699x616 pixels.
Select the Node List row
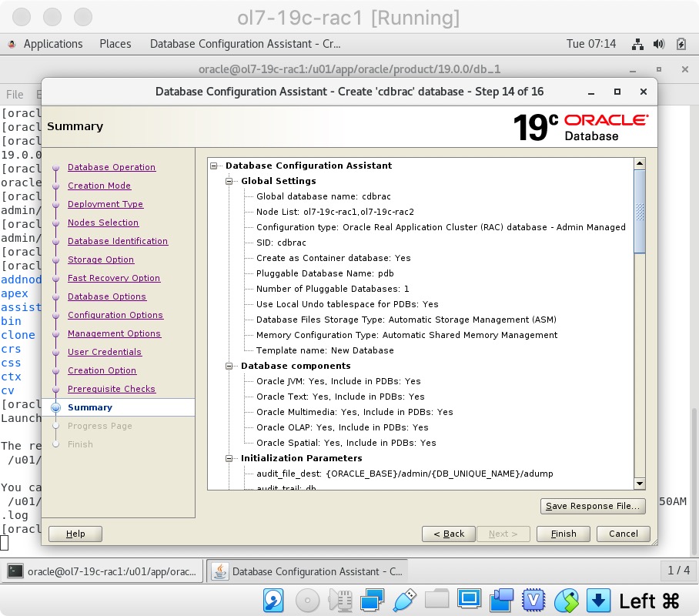point(335,212)
